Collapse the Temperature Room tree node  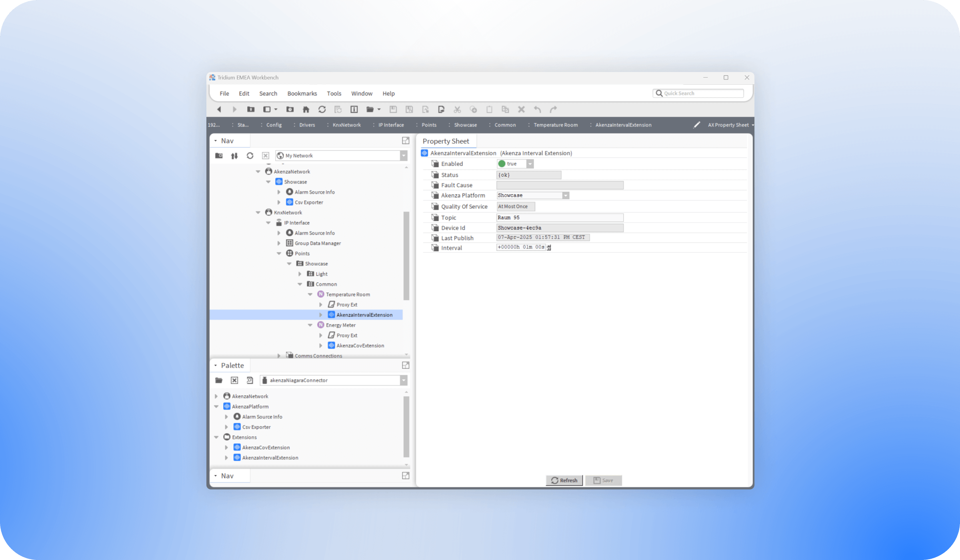point(310,294)
